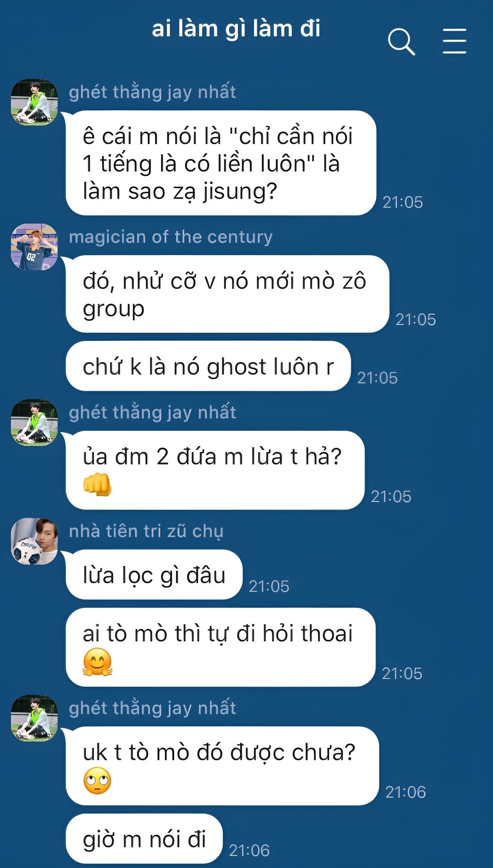Select message starting "ê cái m nói là"
The image size is (493, 868).
[221, 163]
